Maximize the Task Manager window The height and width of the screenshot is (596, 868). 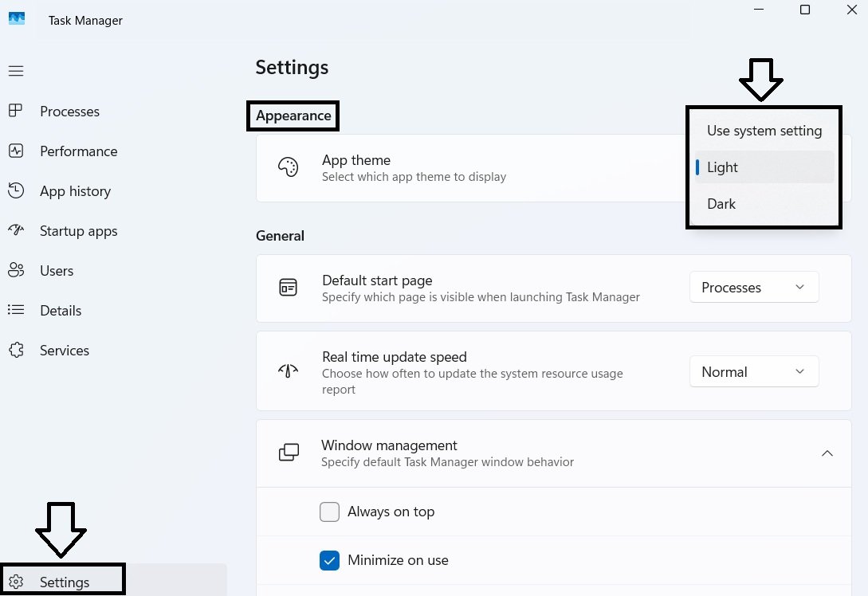(x=805, y=10)
